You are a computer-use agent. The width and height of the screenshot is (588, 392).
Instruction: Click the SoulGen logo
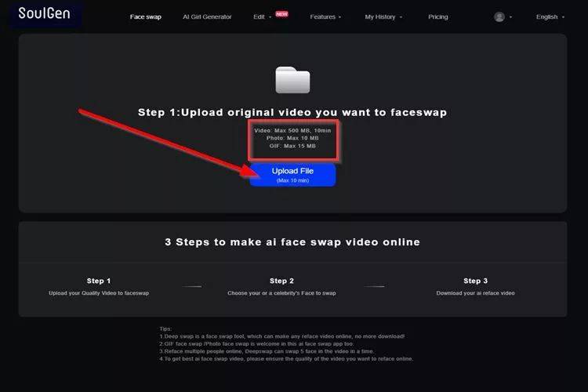pyautogui.click(x=44, y=13)
